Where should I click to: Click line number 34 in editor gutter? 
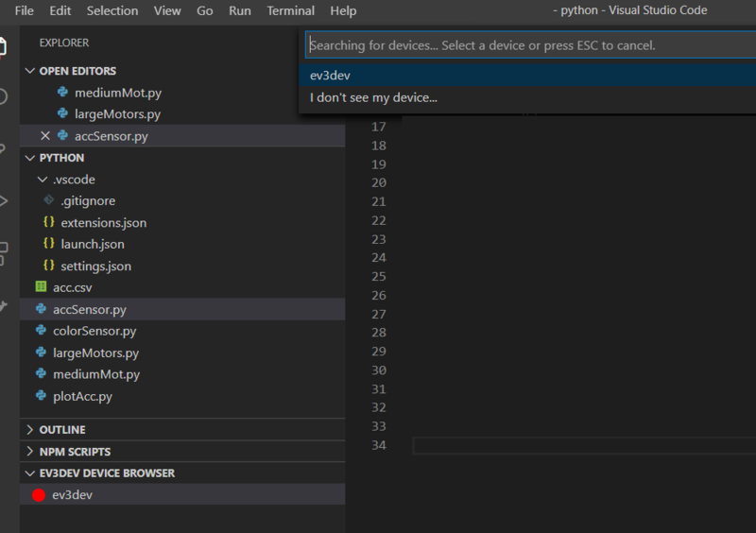pos(379,445)
